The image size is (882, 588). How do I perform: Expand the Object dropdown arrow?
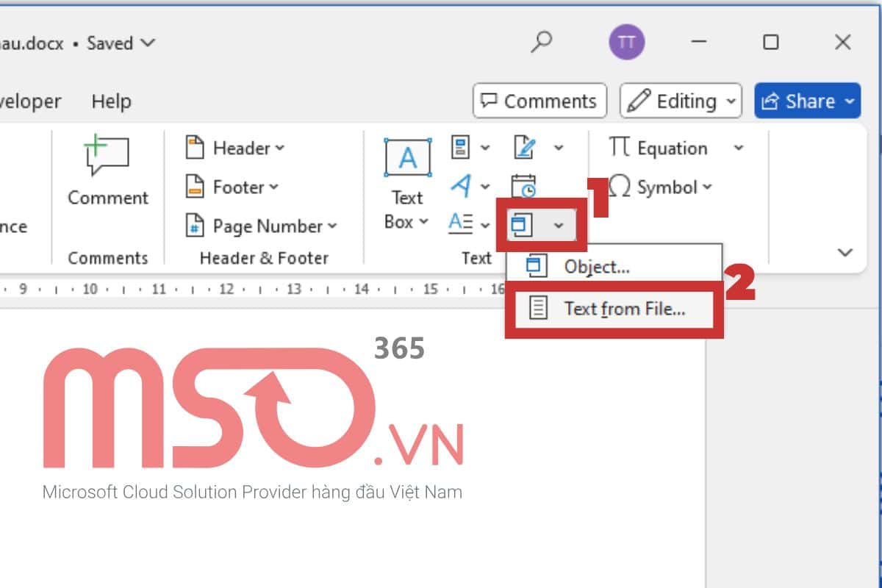559,225
